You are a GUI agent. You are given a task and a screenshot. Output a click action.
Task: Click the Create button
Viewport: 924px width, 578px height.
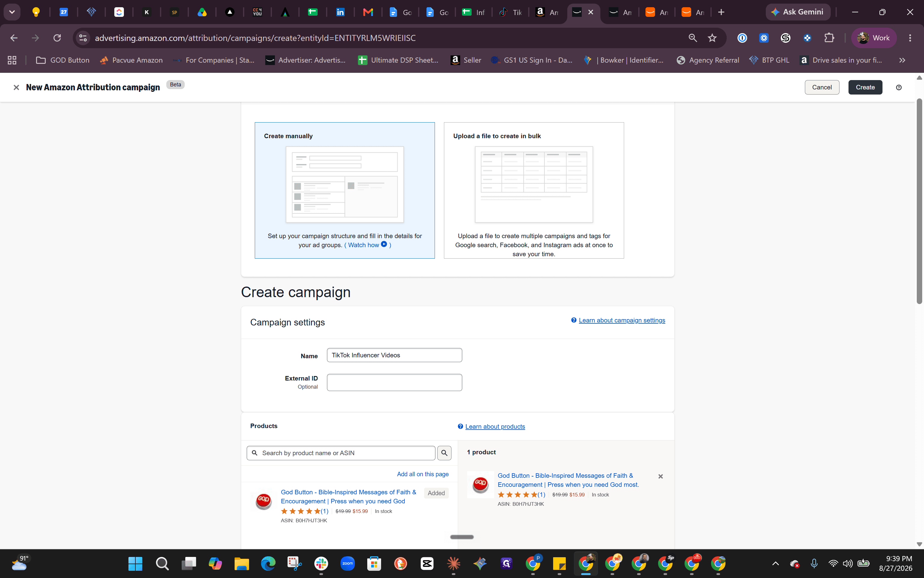coord(865,87)
